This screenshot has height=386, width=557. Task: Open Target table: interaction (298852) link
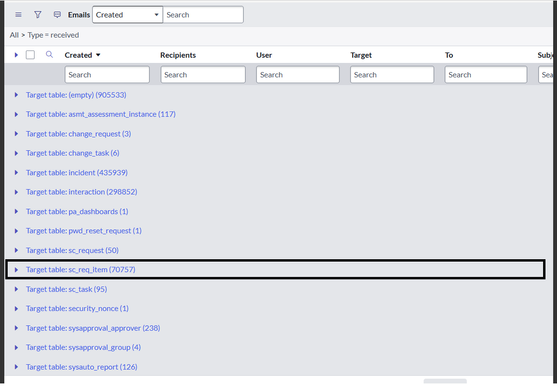click(x=81, y=192)
